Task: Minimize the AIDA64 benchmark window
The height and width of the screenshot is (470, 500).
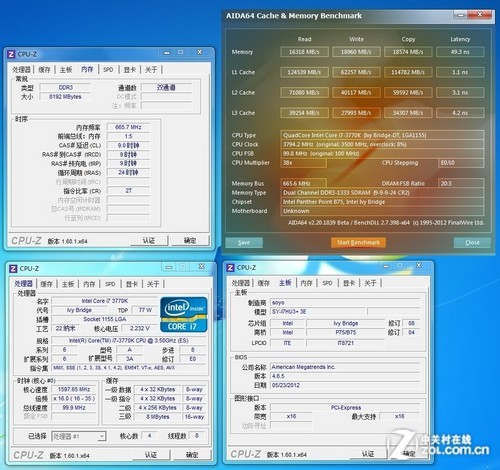Action: tap(460, 15)
